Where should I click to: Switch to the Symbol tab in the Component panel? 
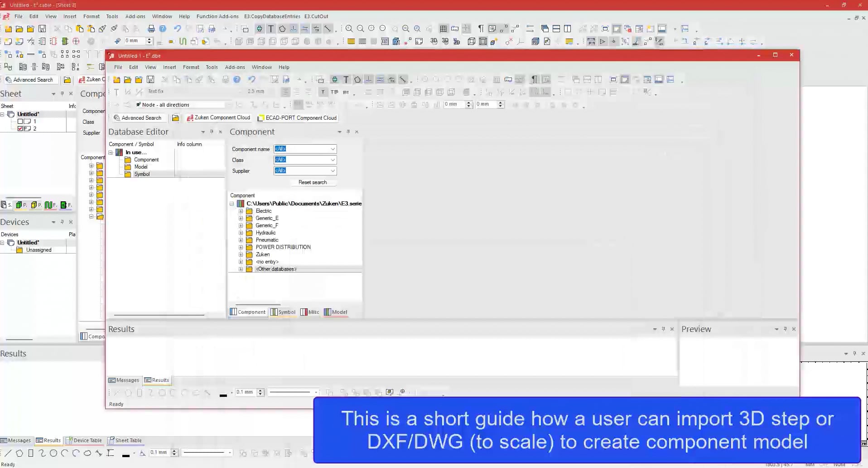(x=283, y=312)
